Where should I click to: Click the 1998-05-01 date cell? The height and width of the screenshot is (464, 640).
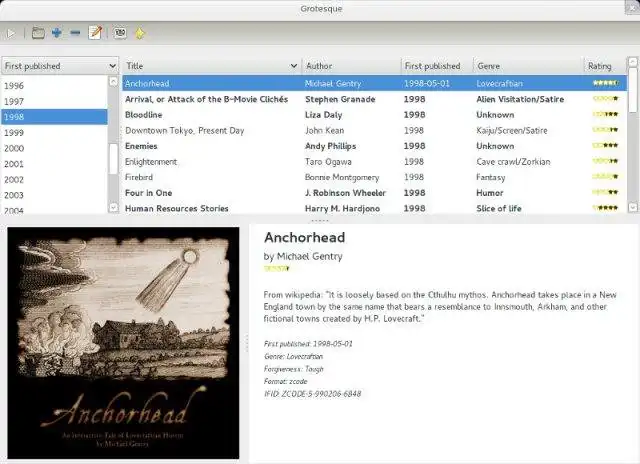tap(427, 84)
